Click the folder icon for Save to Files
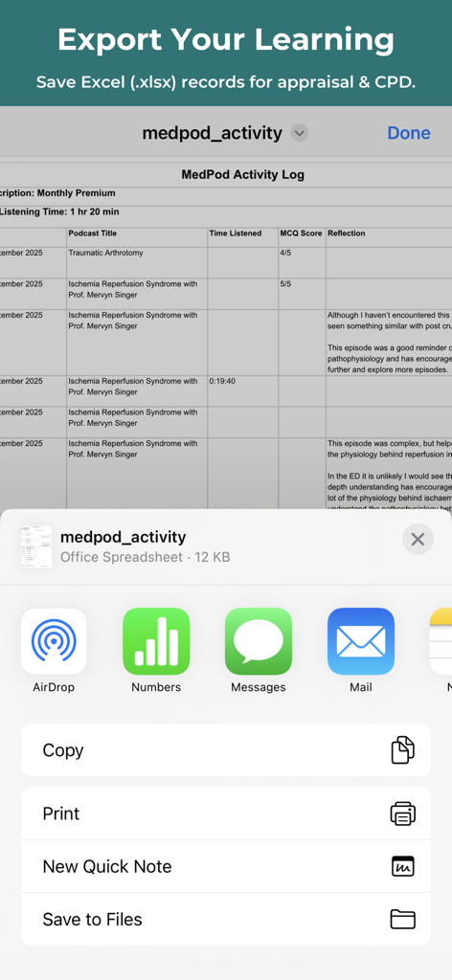Image resolution: width=452 pixels, height=980 pixels. point(402,920)
